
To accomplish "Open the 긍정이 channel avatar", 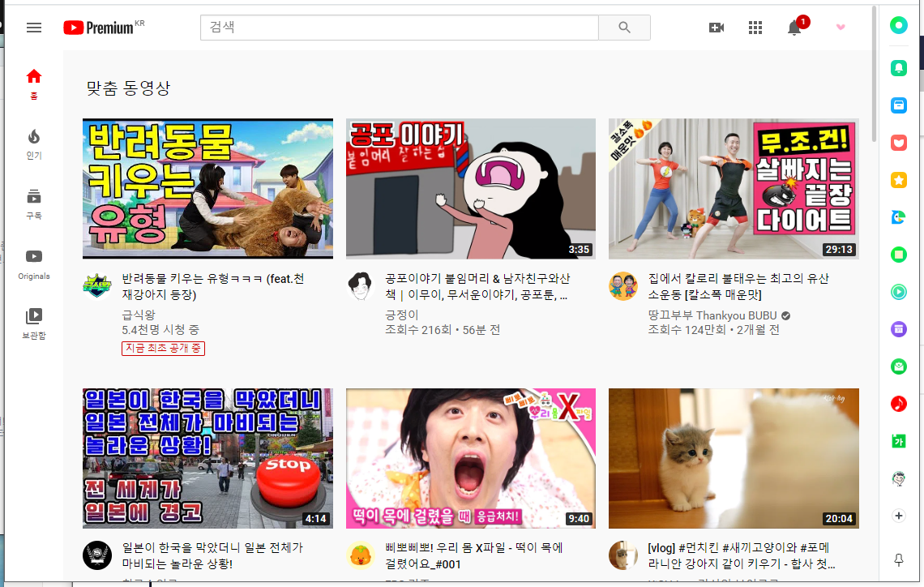I will (x=360, y=286).
